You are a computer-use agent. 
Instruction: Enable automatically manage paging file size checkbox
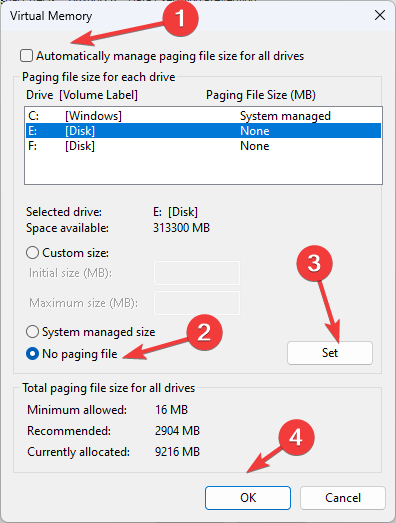tap(26, 56)
